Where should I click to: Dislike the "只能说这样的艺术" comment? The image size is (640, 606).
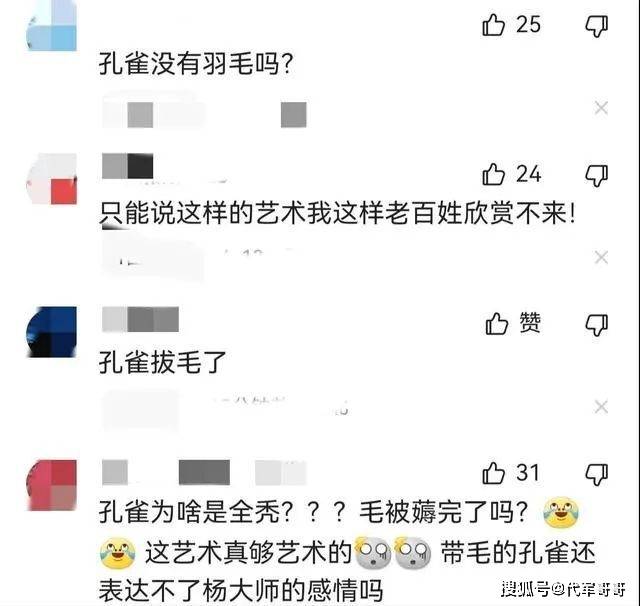[x=597, y=175]
